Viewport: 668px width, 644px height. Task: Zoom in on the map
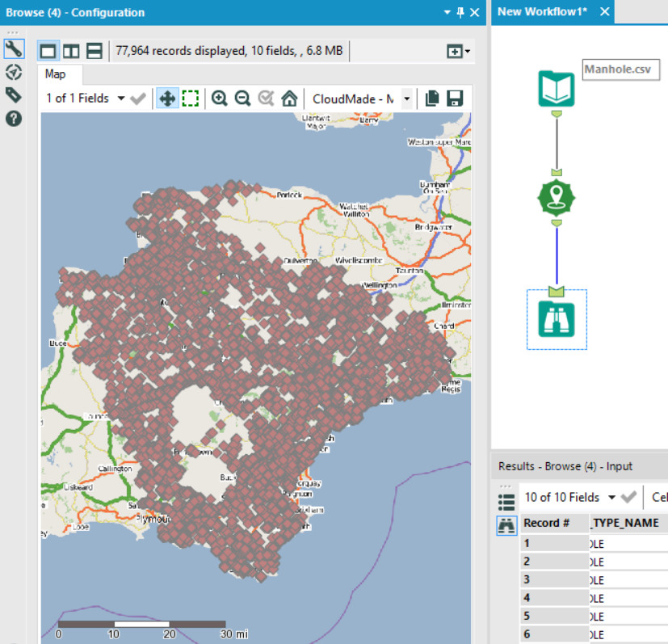pyautogui.click(x=219, y=99)
